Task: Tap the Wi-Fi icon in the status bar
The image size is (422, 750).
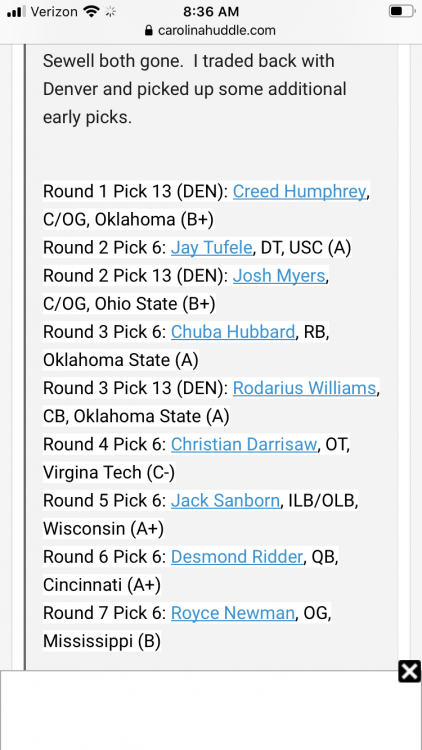Action: (x=91, y=11)
